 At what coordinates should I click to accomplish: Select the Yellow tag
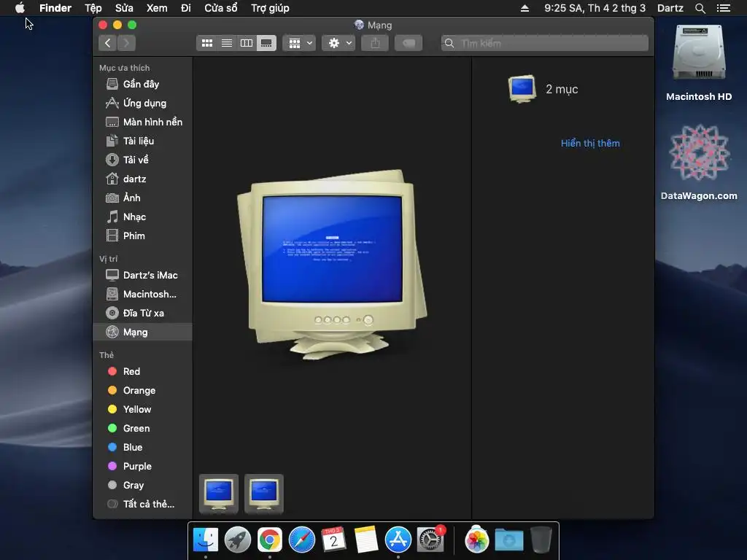click(x=142, y=410)
